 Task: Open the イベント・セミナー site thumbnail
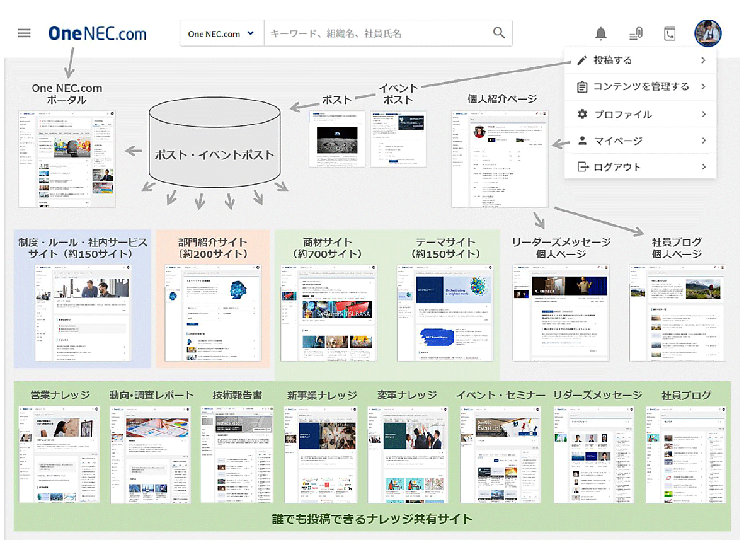click(501, 454)
